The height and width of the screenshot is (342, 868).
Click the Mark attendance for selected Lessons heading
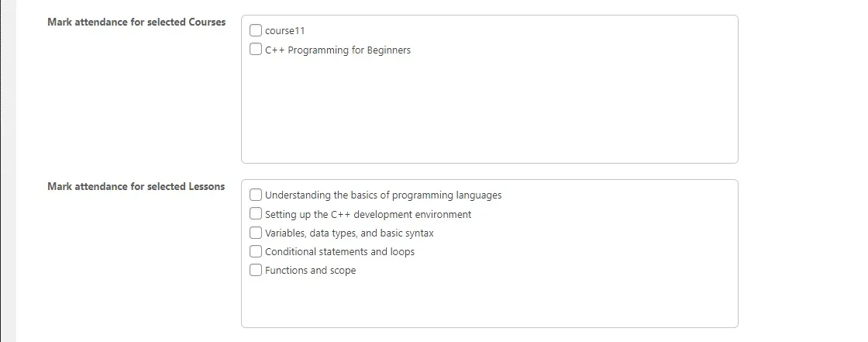click(x=136, y=187)
